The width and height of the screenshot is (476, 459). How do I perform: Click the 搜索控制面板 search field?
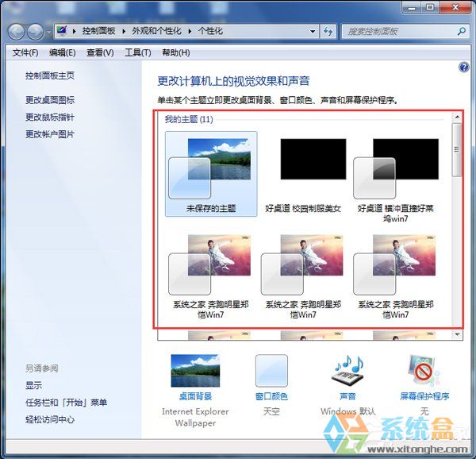pyautogui.click(x=406, y=31)
